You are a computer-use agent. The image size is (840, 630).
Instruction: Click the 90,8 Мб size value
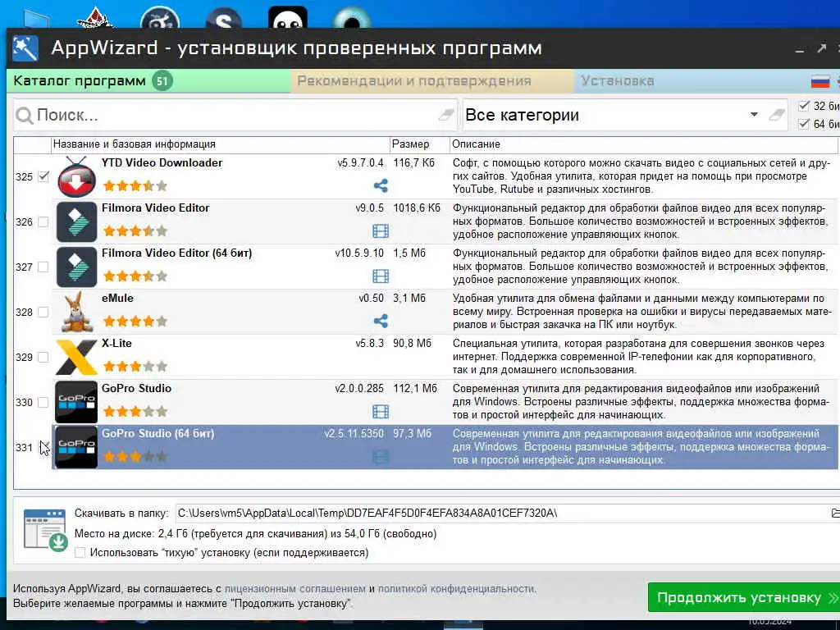pyautogui.click(x=412, y=344)
